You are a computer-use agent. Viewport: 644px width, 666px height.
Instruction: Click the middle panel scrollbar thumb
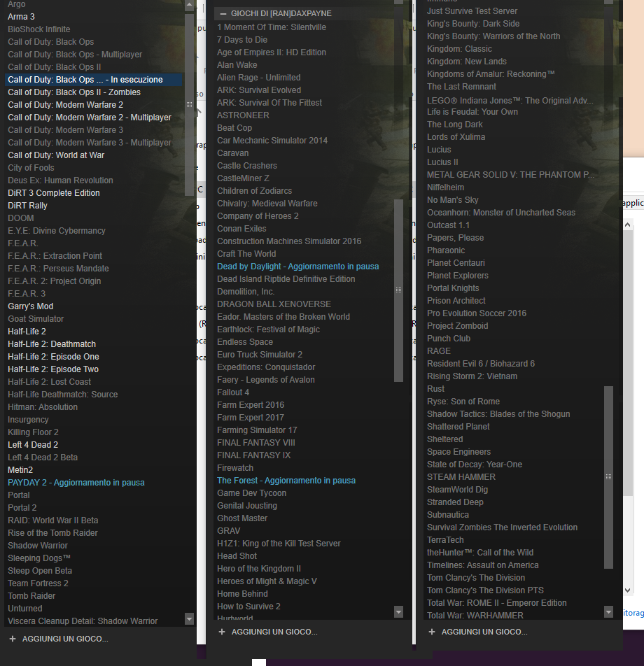(x=398, y=290)
